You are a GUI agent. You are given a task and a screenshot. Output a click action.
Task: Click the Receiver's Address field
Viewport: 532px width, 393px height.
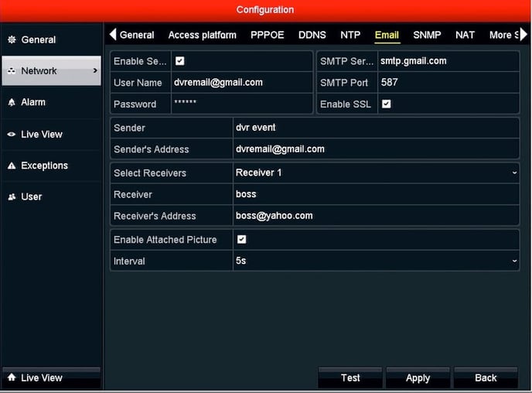(375, 216)
